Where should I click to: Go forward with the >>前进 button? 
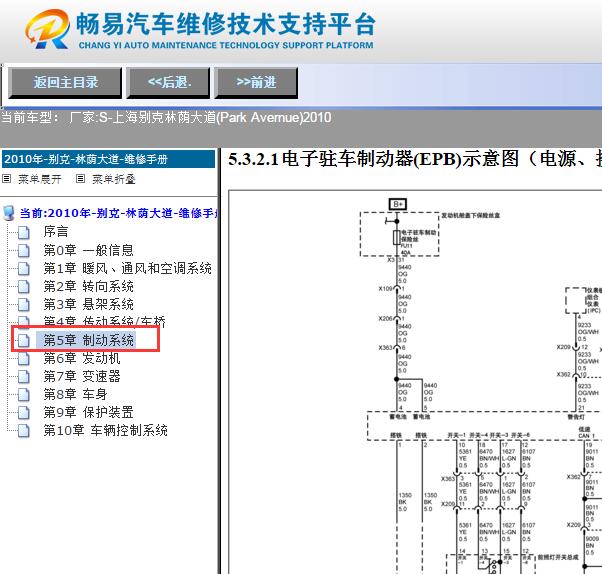coord(256,83)
